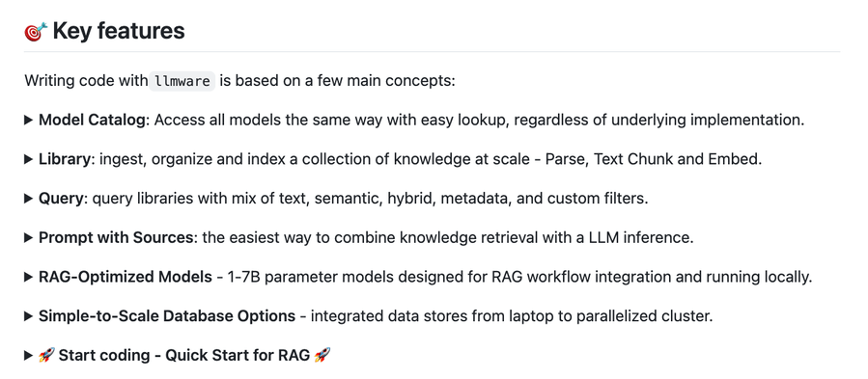This screenshot has height=379, width=868.
Task: Click the dart target emoji beside Key features
Action: pos(36,32)
